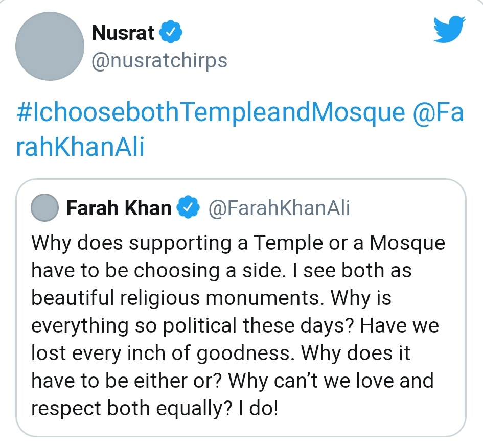Click Nusrat's blue verified badge

tap(171, 31)
